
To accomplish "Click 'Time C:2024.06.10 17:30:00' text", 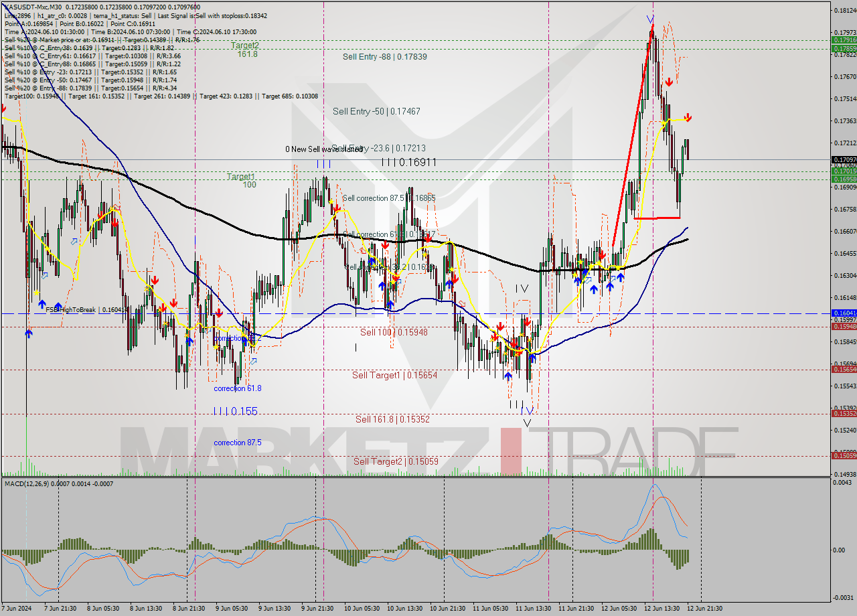I will [x=216, y=31].
